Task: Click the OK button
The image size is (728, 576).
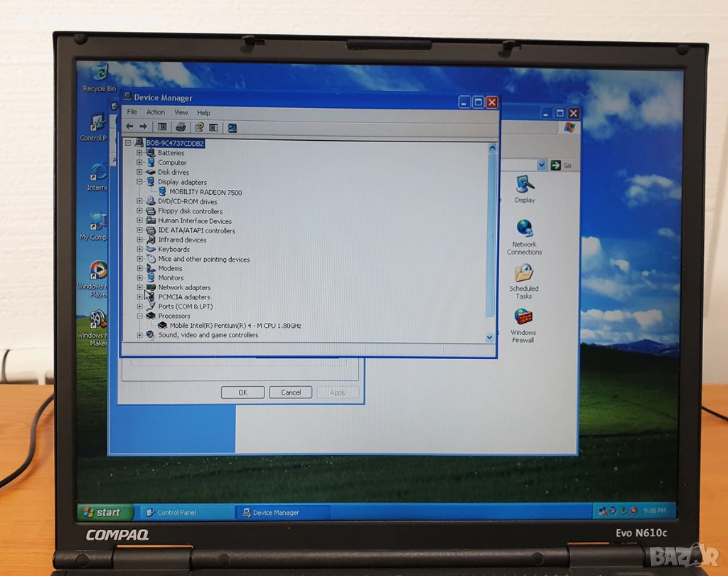Action: (x=242, y=393)
